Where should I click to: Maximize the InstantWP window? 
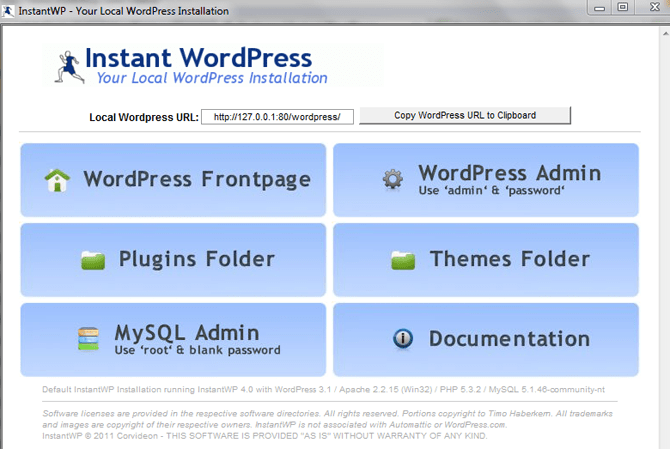pyautogui.click(x=622, y=8)
